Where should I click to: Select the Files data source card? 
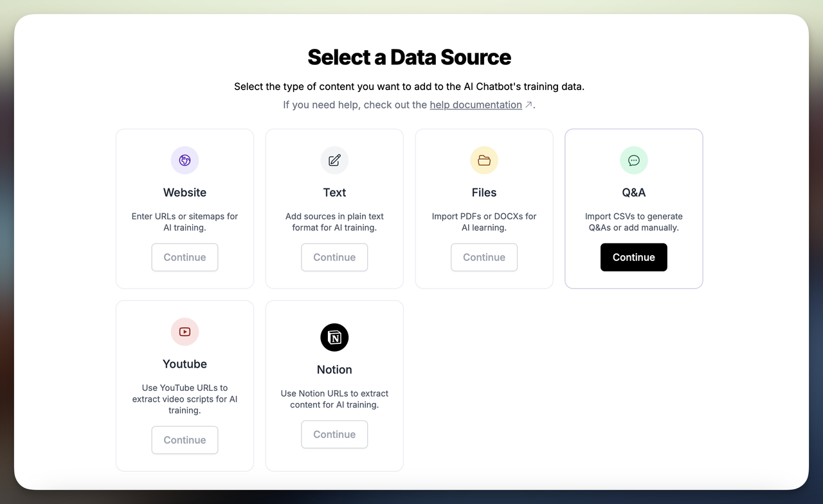pyautogui.click(x=484, y=208)
